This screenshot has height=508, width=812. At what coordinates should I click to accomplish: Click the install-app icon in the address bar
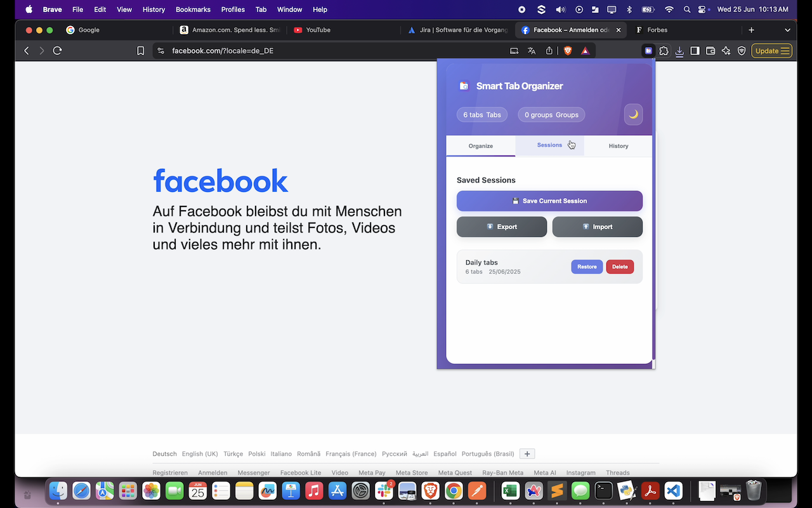click(514, 51)
